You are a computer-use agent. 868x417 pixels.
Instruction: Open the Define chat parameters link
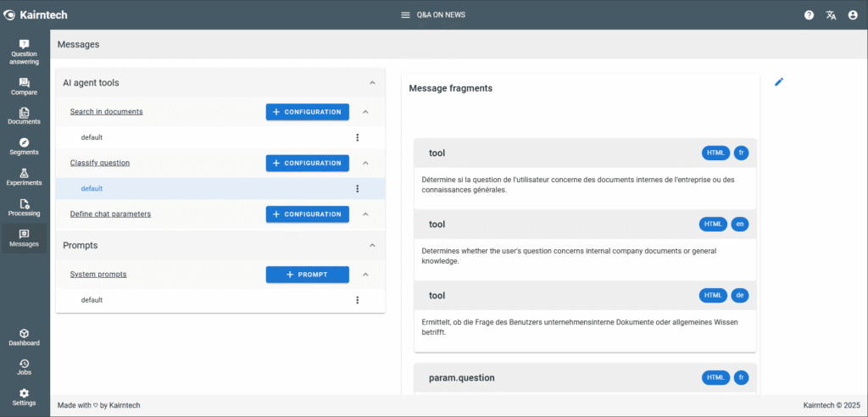(x=110, y=214)
